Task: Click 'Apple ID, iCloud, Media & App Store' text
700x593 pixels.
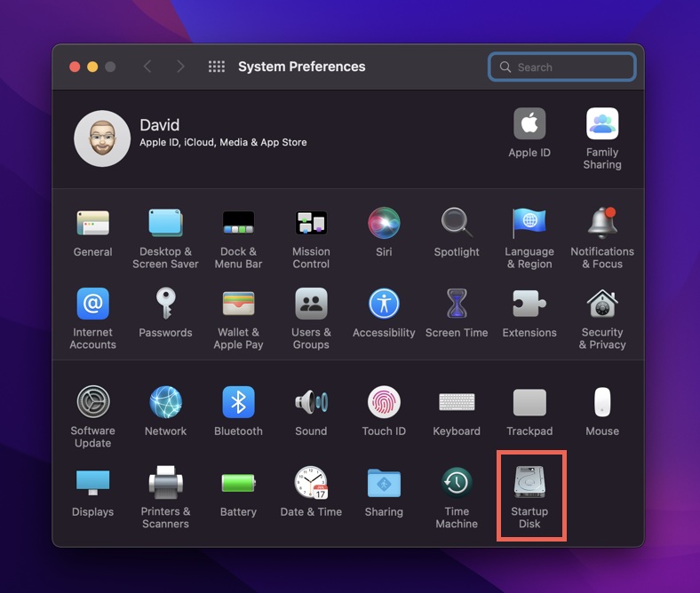Action: pos(223,142)
